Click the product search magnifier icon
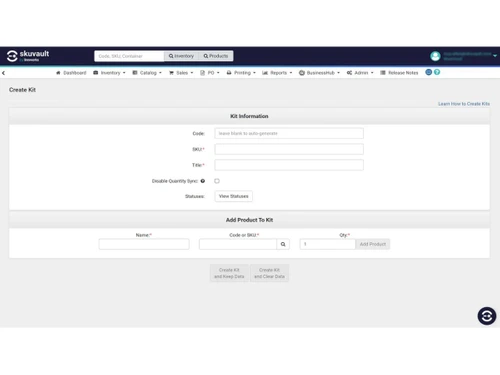The height and width of the screenshot is (375, 500). click(283, 244)
